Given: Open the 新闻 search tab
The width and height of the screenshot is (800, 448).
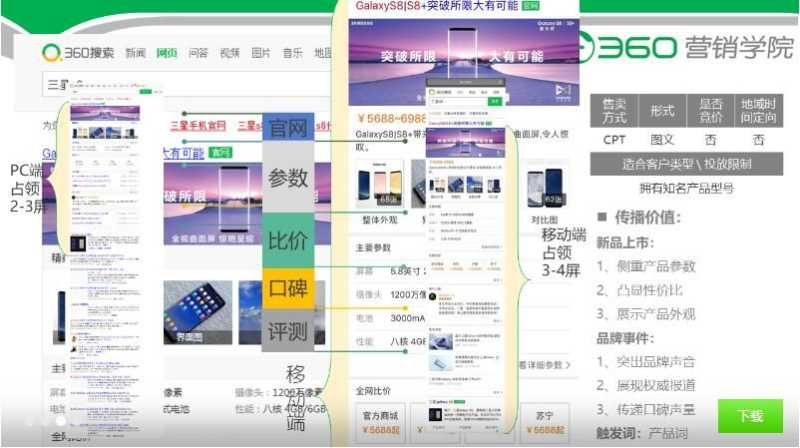Looking at the screenshot, I should coord(136,53).
